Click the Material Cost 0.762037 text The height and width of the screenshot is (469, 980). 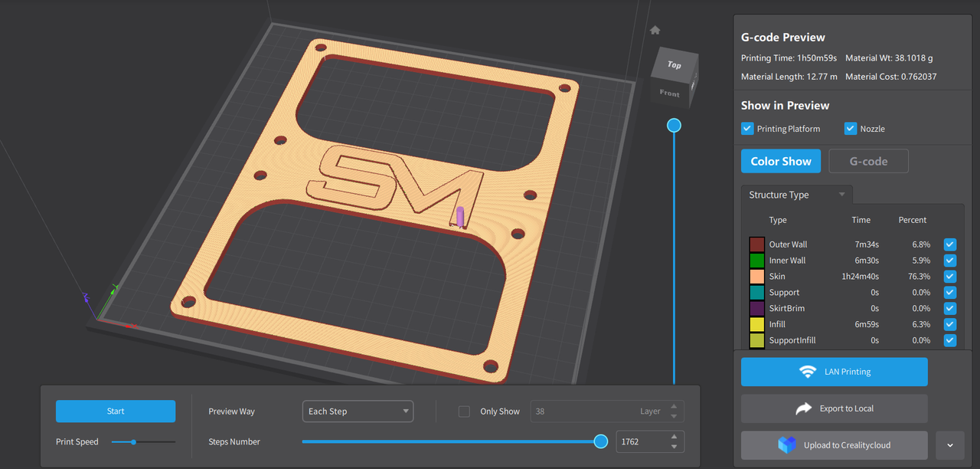(891, 77)
